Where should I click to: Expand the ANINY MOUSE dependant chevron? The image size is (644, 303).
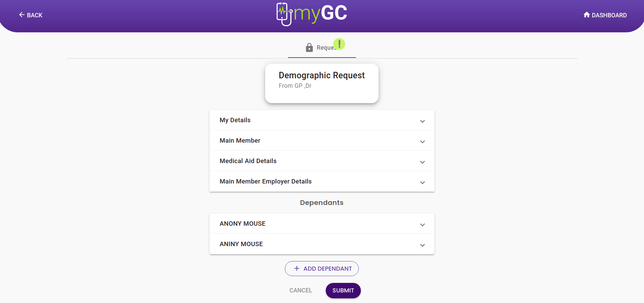422,245
